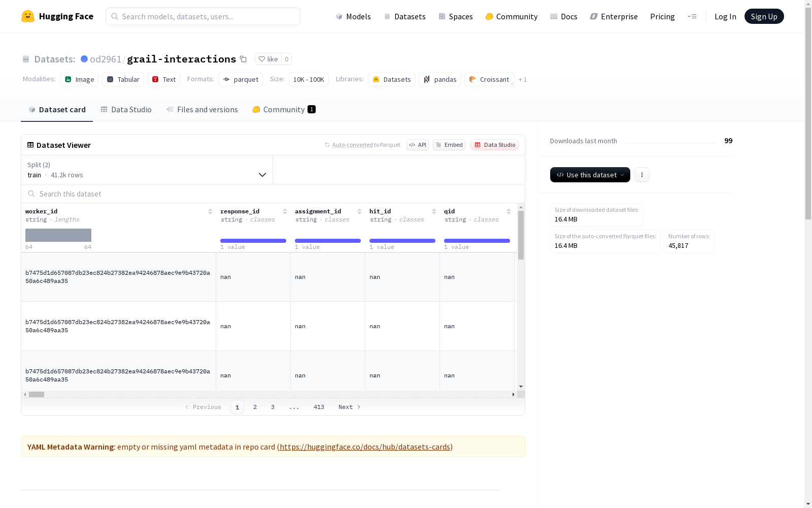The width and height of the screenshot is (812, 508).
Task: Select the first row's worker_id cell
Action: (119, 277)
